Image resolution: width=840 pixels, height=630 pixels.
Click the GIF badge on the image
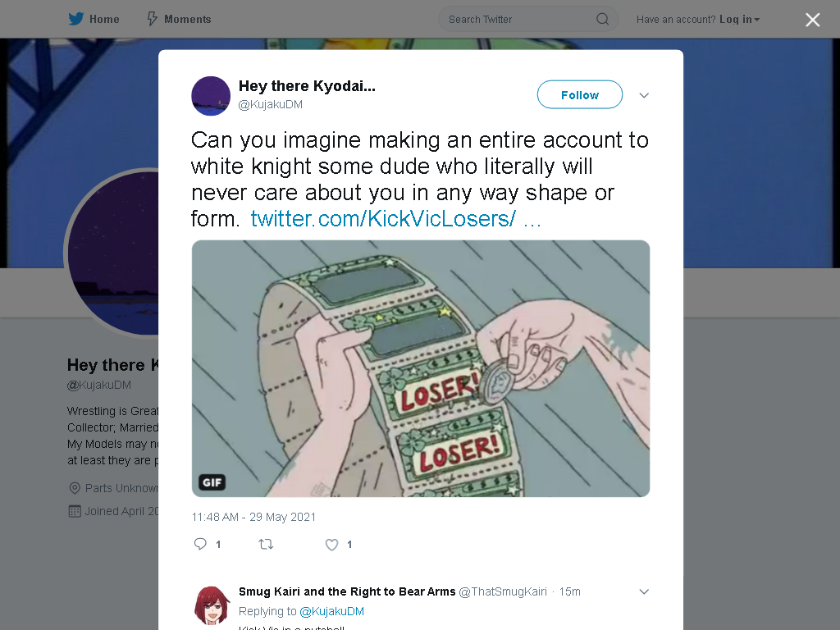212,482
